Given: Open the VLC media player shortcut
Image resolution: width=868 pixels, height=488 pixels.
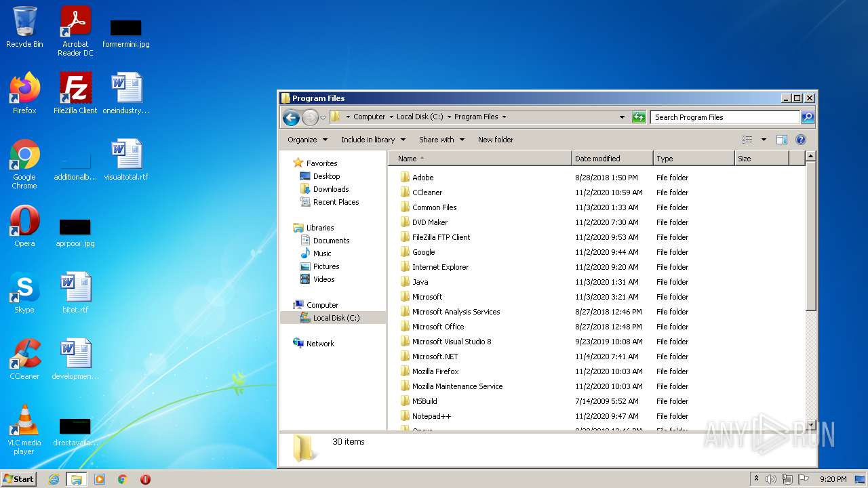Looking at the screenshot, I should point(24,430).
